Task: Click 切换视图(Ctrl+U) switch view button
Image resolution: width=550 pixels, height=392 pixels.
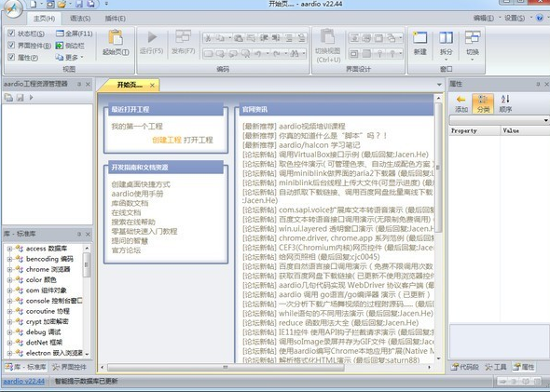Action: [327, 46]
